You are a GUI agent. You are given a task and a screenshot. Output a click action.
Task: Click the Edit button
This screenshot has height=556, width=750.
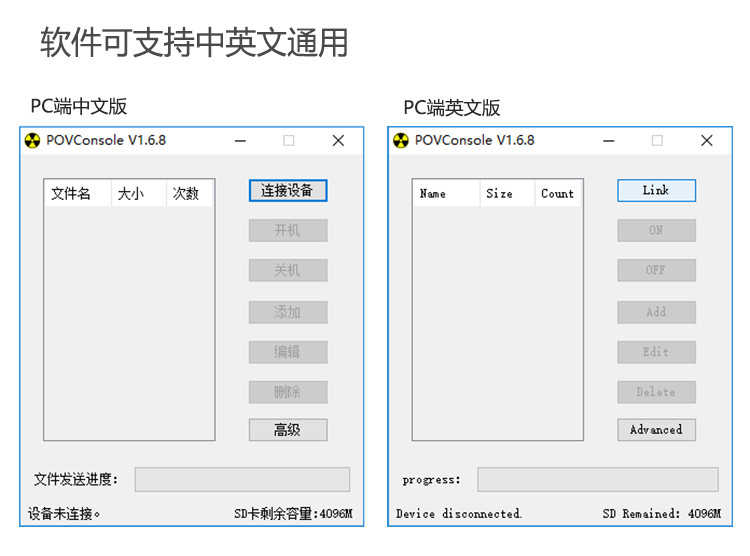point(656,352)
